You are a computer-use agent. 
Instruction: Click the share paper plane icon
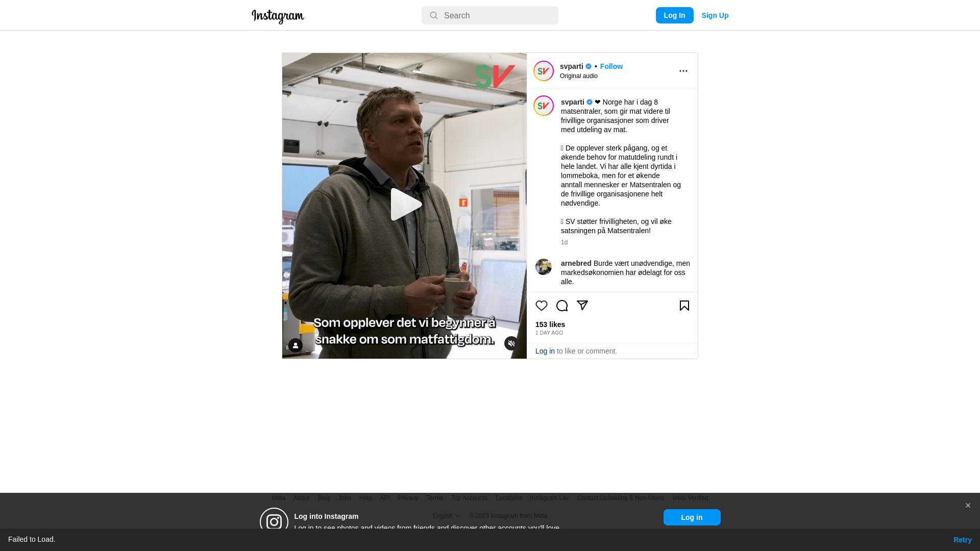point(582,306)
